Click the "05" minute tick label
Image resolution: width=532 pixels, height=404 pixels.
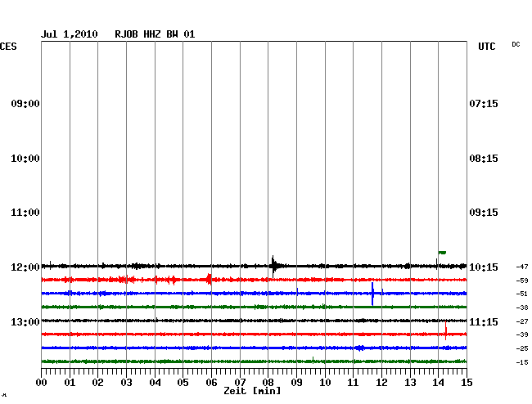click(x=183, y=383)
